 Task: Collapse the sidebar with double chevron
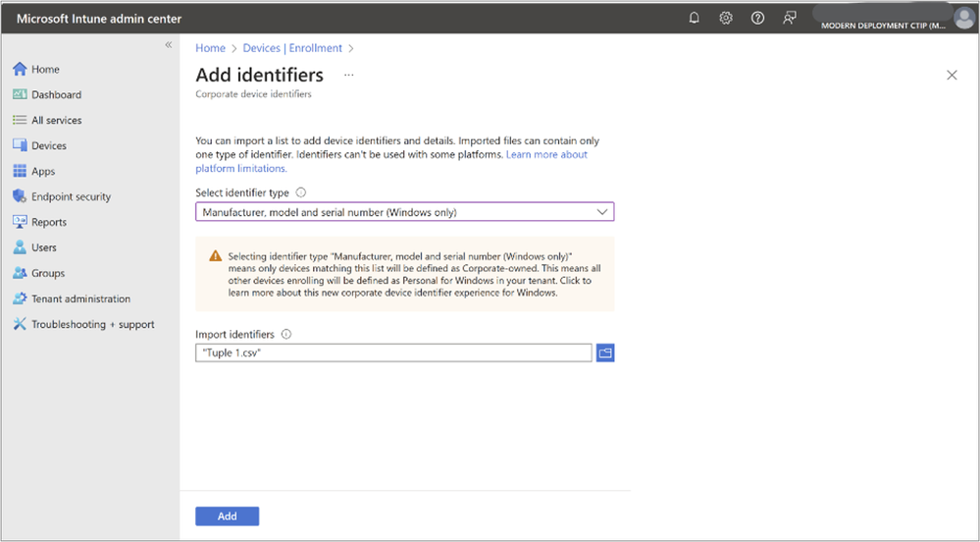(x=168, y=45)
